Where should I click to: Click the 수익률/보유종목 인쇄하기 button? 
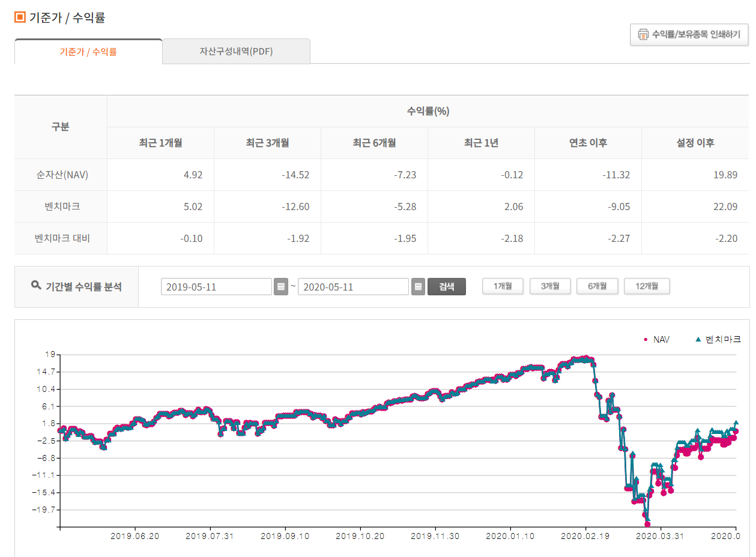coord(689,34)
